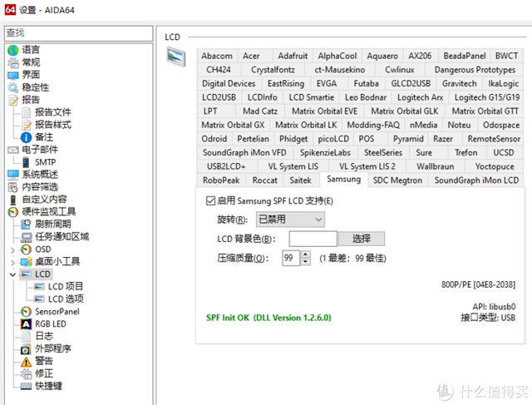Click the 日志 page icon
Image resolution: width=532 pixels, height=405 pixels.
(x=26, y=337)
